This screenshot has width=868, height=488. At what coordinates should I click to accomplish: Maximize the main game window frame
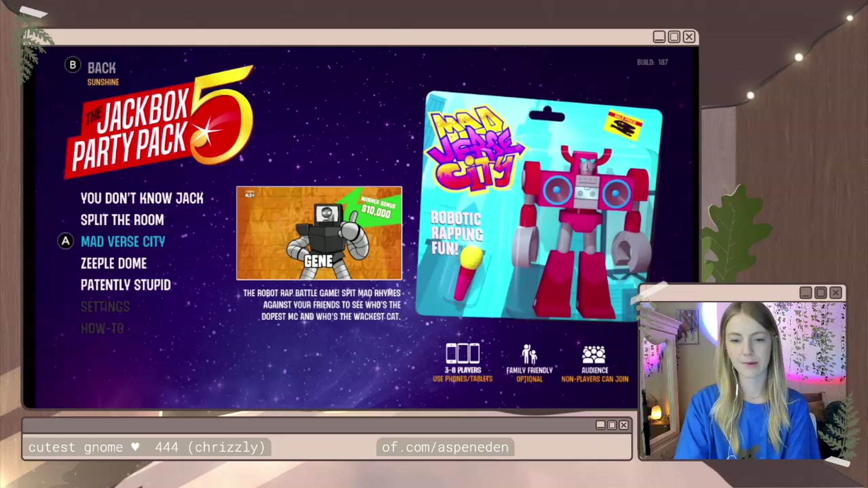[674, 37]
